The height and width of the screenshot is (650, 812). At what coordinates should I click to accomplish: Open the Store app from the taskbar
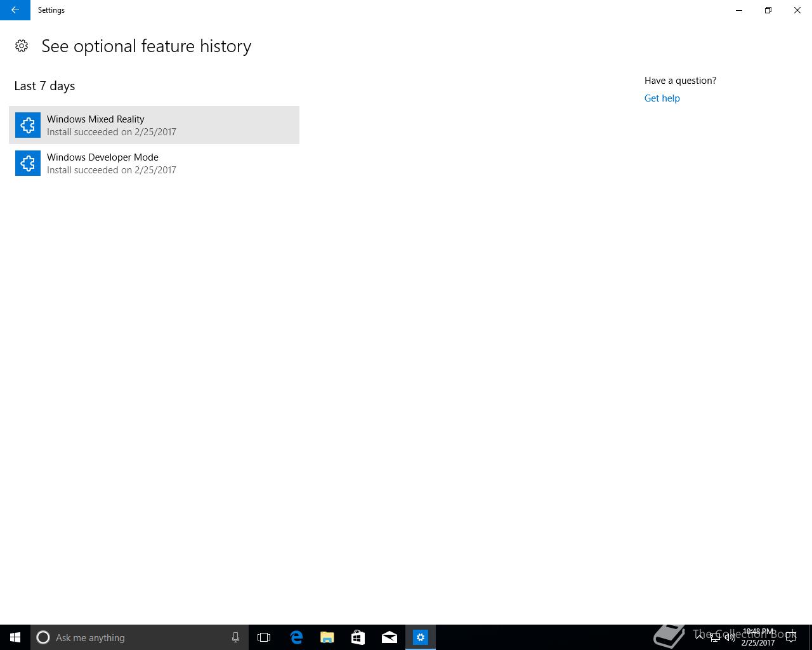tap(358, 637)
